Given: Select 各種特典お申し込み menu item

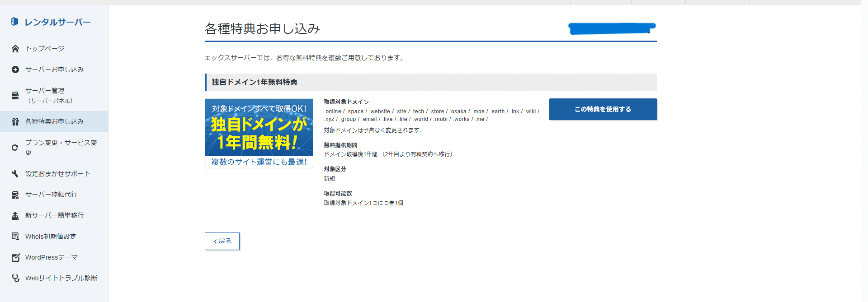Looking at the screenshot, I should 54,121.
